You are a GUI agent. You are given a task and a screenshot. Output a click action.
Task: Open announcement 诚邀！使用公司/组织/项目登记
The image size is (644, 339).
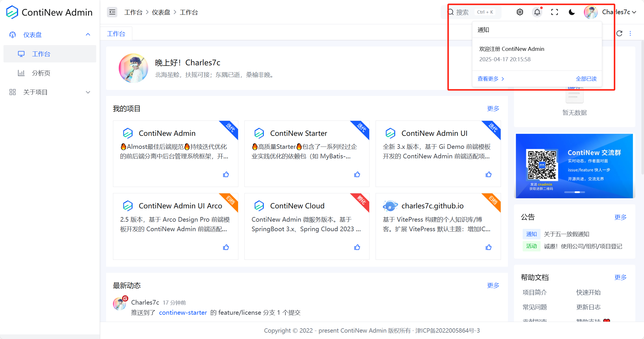(x=583, y=246)
